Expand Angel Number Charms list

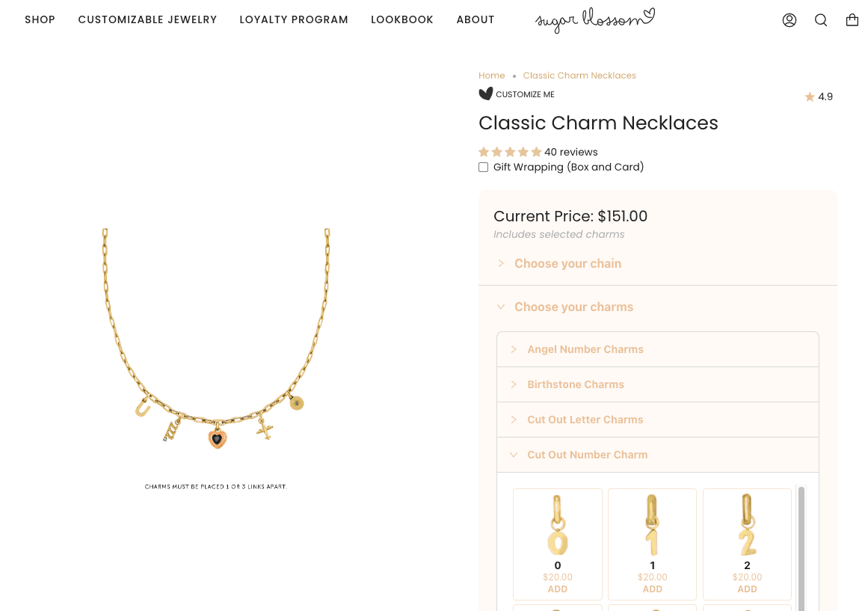(x=585, y=349)
